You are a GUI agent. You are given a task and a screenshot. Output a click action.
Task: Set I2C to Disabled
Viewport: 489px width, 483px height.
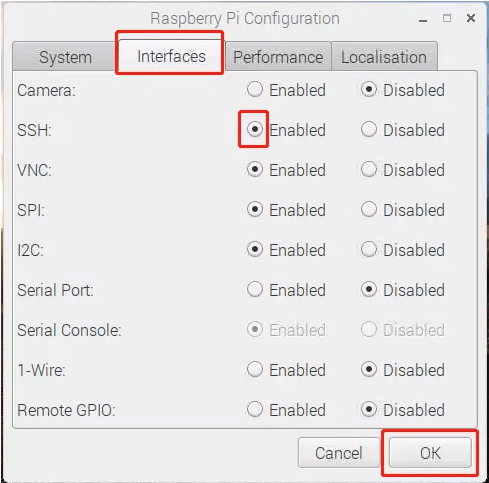(x=369, y=249)
